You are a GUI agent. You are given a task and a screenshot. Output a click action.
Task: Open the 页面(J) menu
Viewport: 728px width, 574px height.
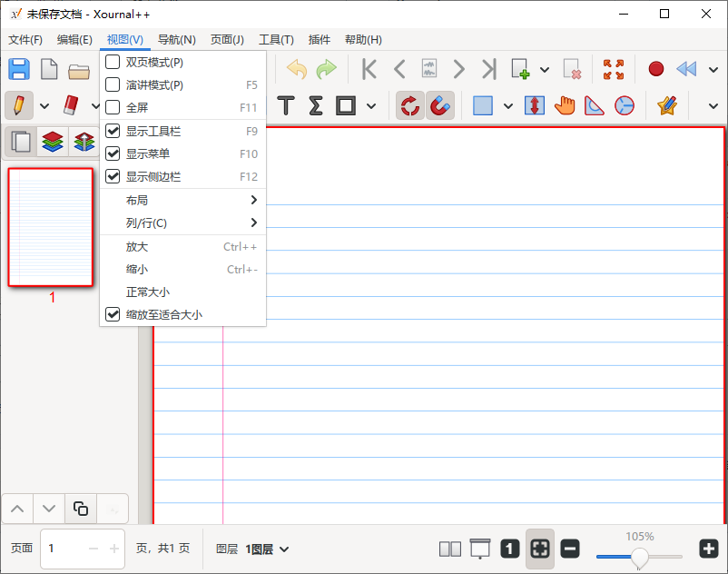227,39
